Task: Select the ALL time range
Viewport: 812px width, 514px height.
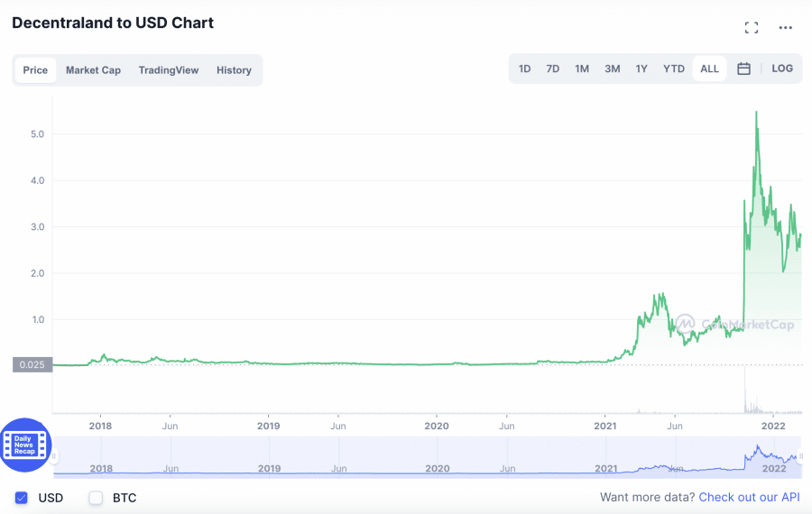Action: (x=709, y=69)
